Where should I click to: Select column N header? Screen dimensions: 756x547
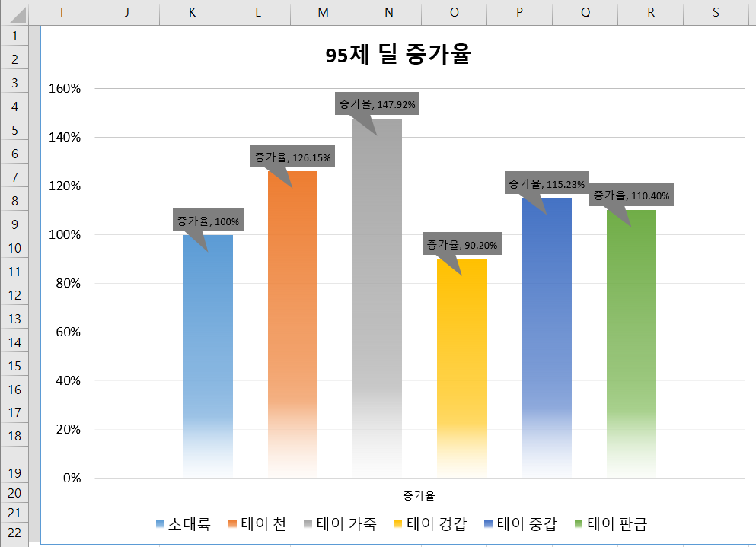point(388,12)
